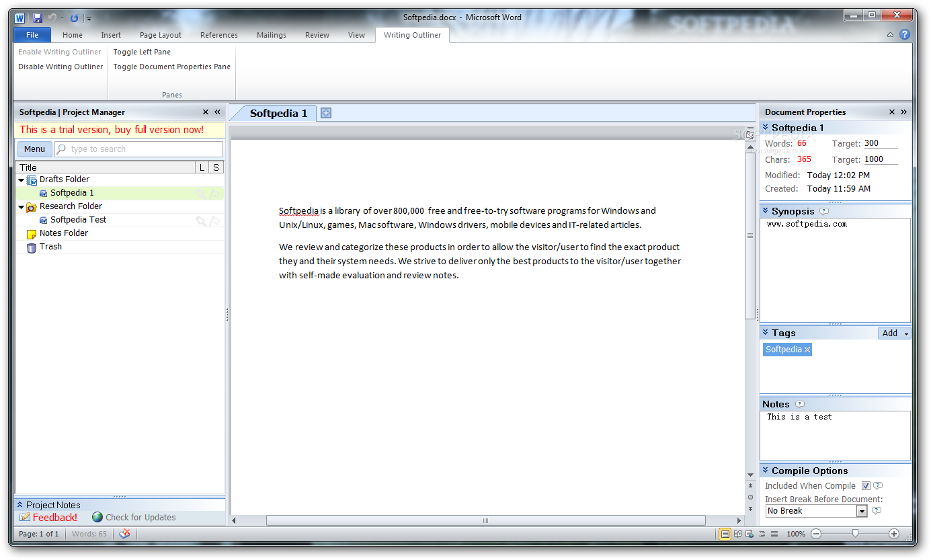Image resolution: width=931 pixels, height=560 pixels.
Task: Collapse Document Properties pane with double chevron
Action: click(903, 112)
